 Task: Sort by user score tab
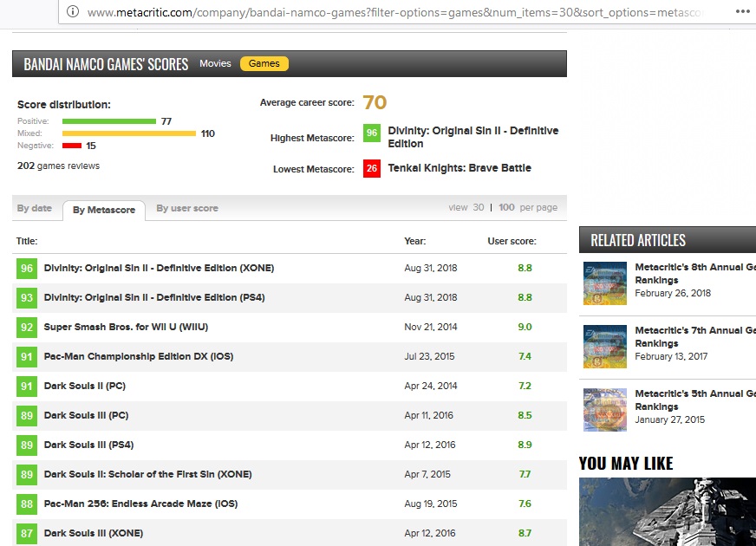pos(187,208)
